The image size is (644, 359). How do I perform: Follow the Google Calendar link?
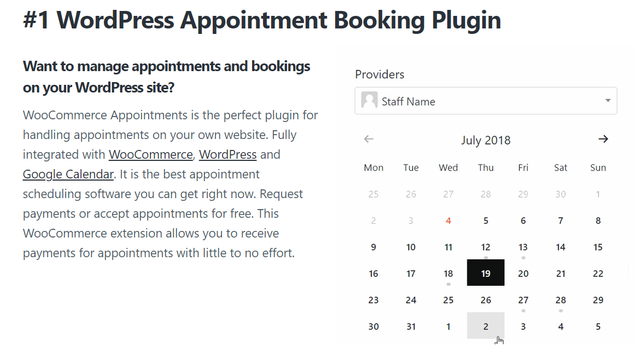[68, 175]
